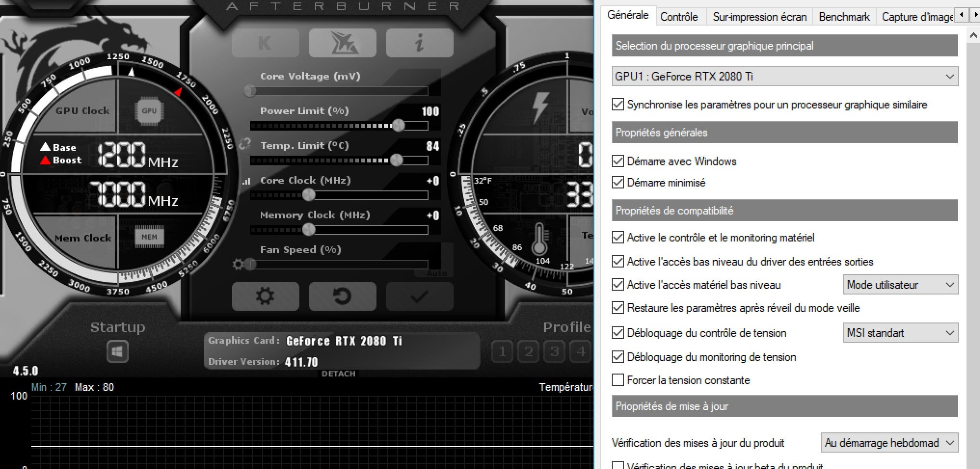Click the Fan Speed Auto button
The image size is (980, 469).
click(437, 273)
